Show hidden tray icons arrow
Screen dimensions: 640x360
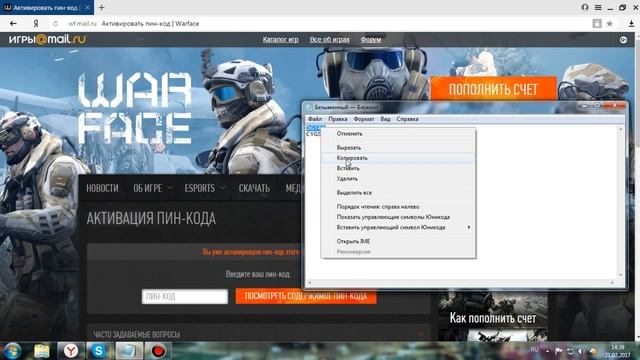pos(547,351)
